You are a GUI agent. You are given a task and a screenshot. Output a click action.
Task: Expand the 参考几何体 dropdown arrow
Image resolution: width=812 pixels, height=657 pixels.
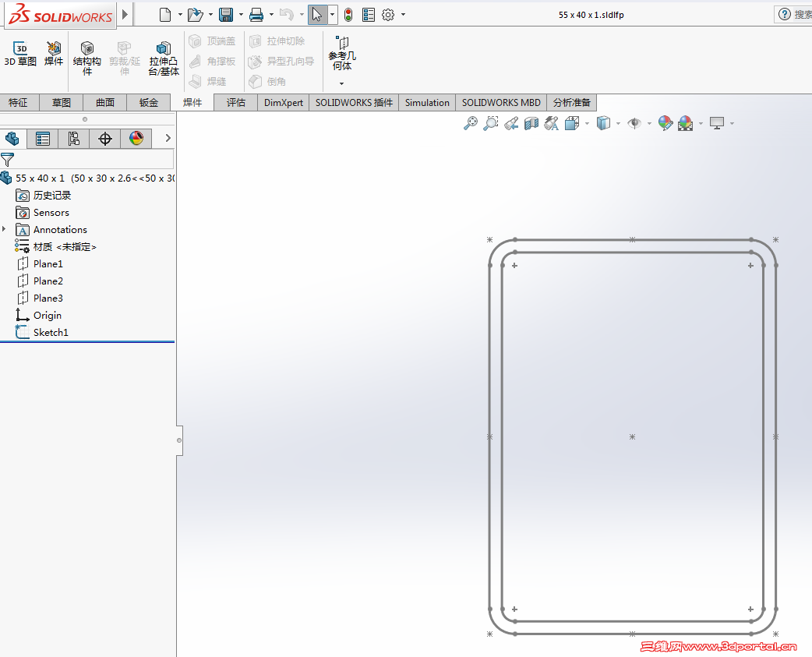pyautogui.click(x=342, y=83)
